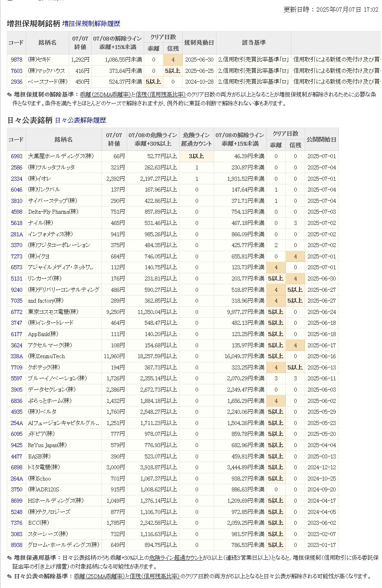Click the 更新日時 timestamp text

coord(331,9)
